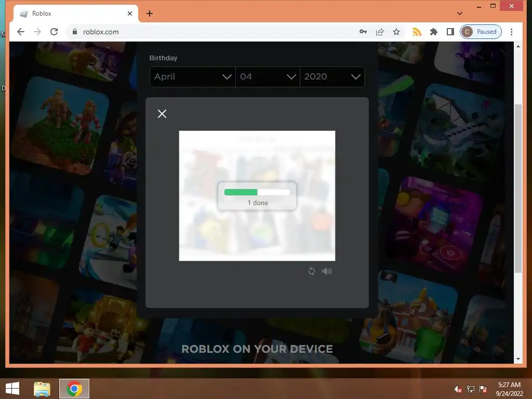
Task: Maximize the Chrome window
Action: click(x=493, y=6)
